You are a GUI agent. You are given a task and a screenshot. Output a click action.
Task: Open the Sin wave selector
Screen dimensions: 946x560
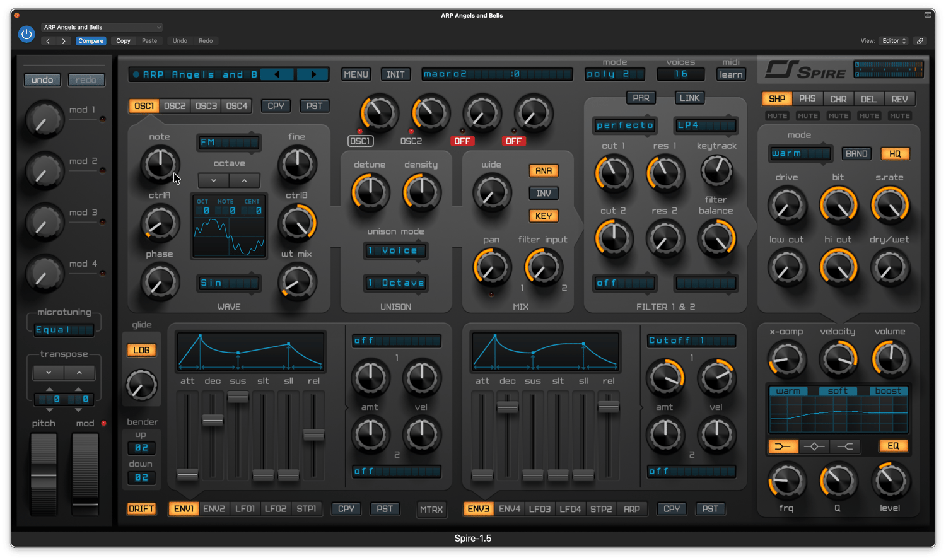click(228, 283)
